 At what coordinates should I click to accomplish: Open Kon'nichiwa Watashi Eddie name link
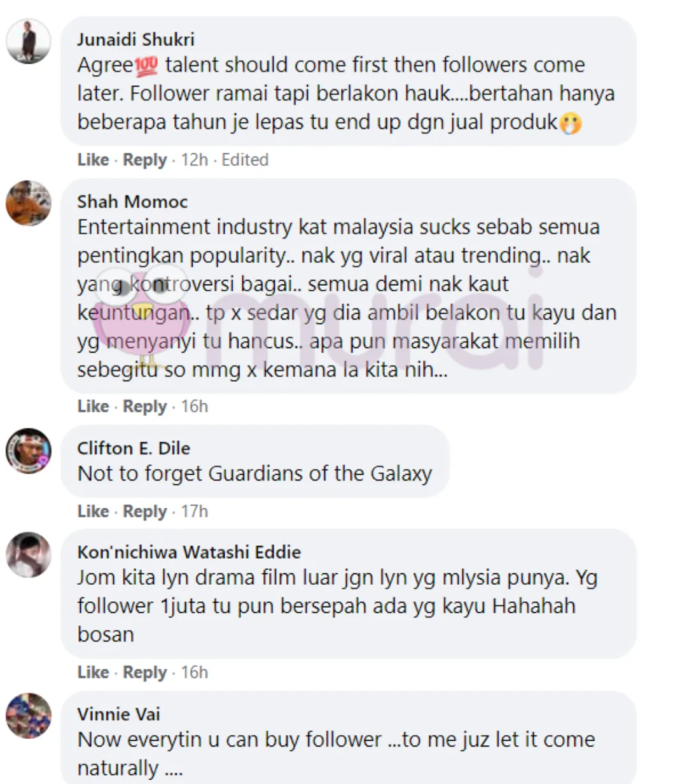[x=189, y=552]
